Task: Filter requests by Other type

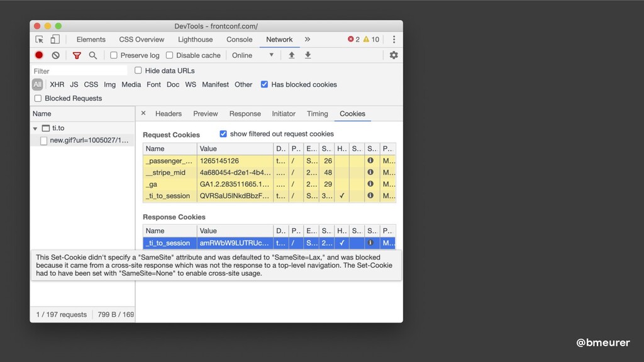Action: point(243,84)
